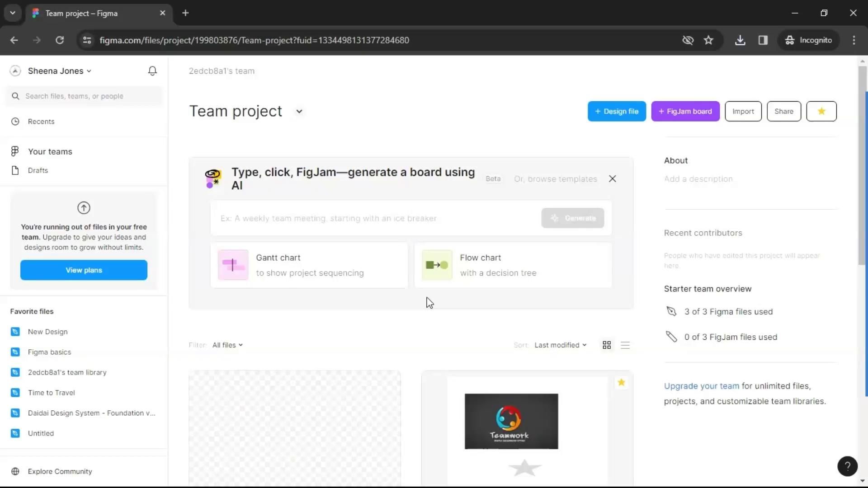Create a new Design file
Screen dimensions: 868x488
point(617,112)
